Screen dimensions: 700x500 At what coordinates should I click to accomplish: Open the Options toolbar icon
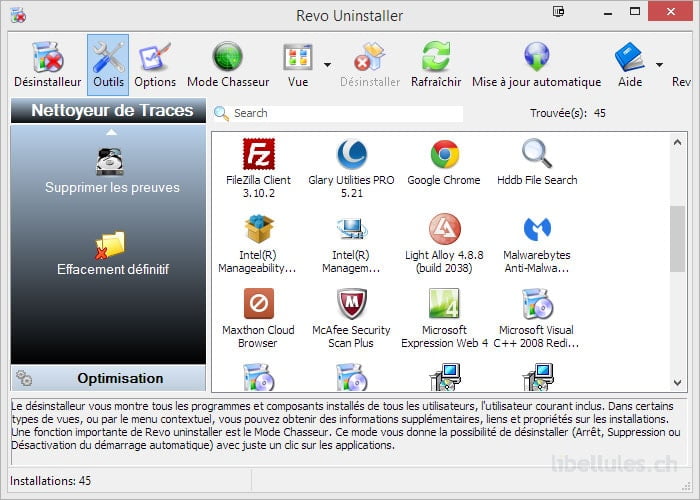click(x=155, y=65)
